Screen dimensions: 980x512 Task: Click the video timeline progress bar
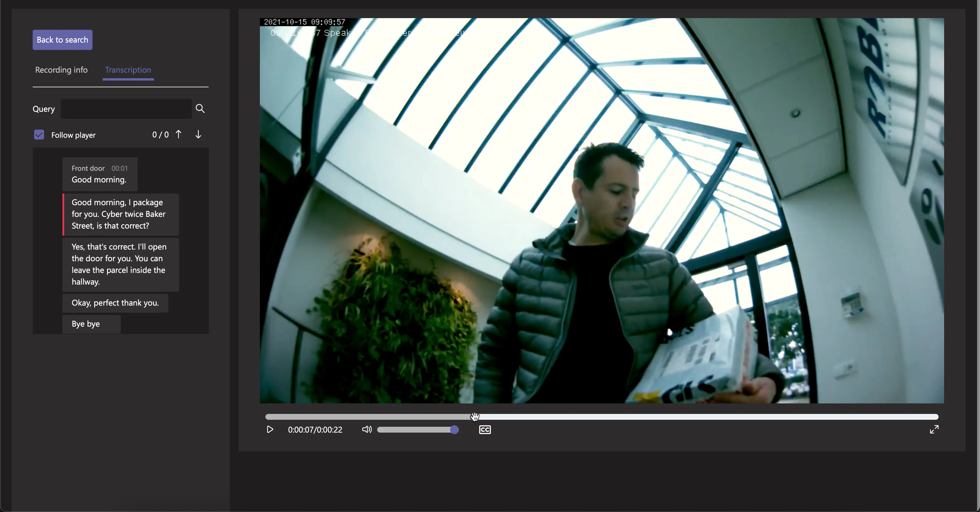pos(601,417)
